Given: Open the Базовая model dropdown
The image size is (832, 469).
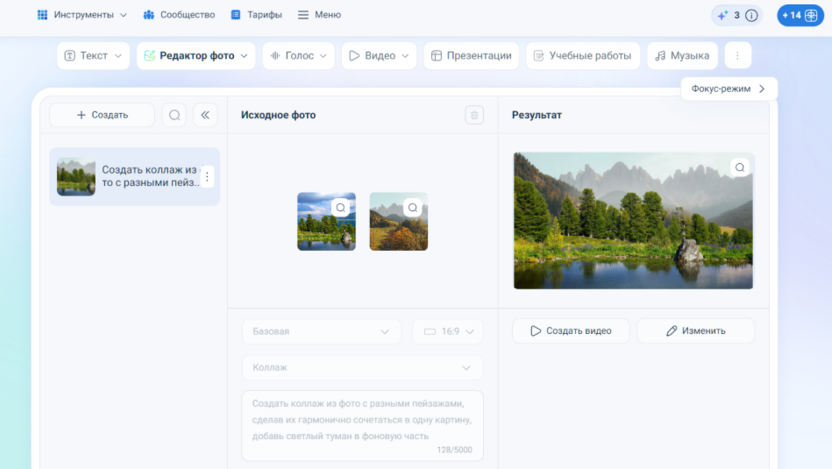Looking at the screenshot, I should 321,332.
